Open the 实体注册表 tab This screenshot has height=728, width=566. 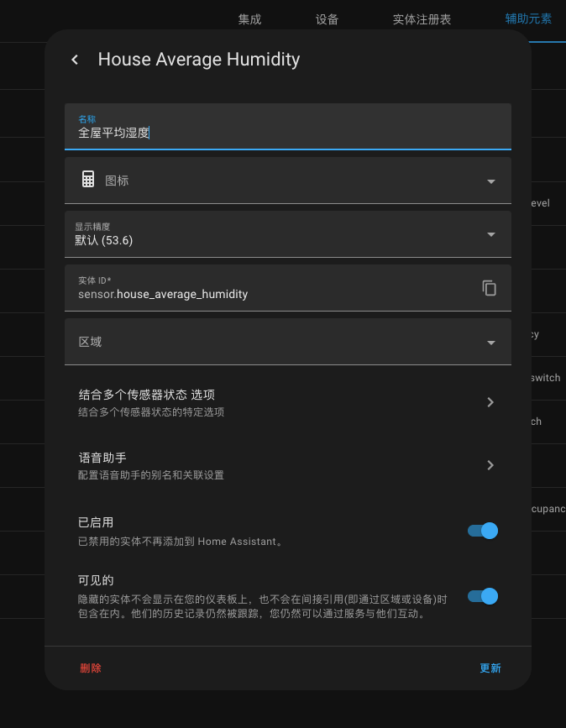[422, 19]
